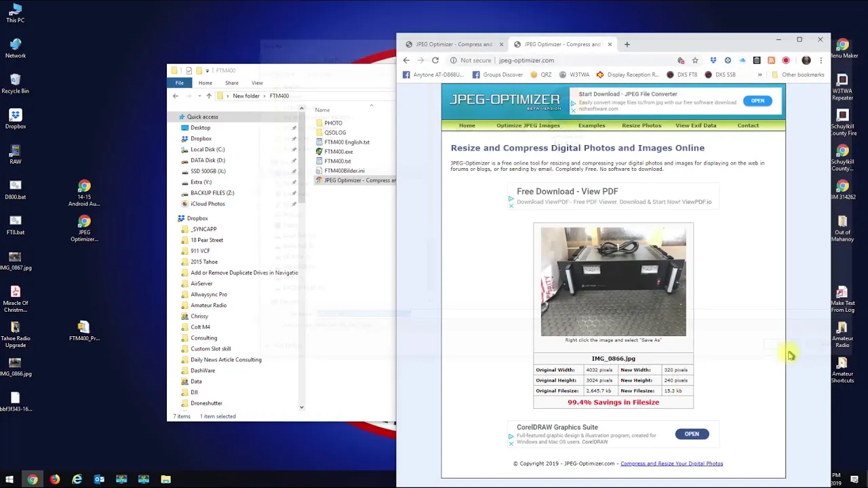Open the DXS FT8 bookmark
The width and height of the screenshot is (868, 488).
pos(682,75)
